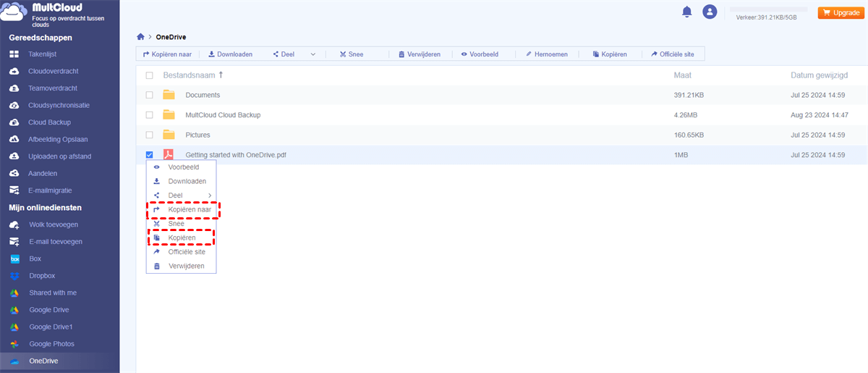Expand the Deel submenu in context menu
868x373 pixels.
coord(210,196)
